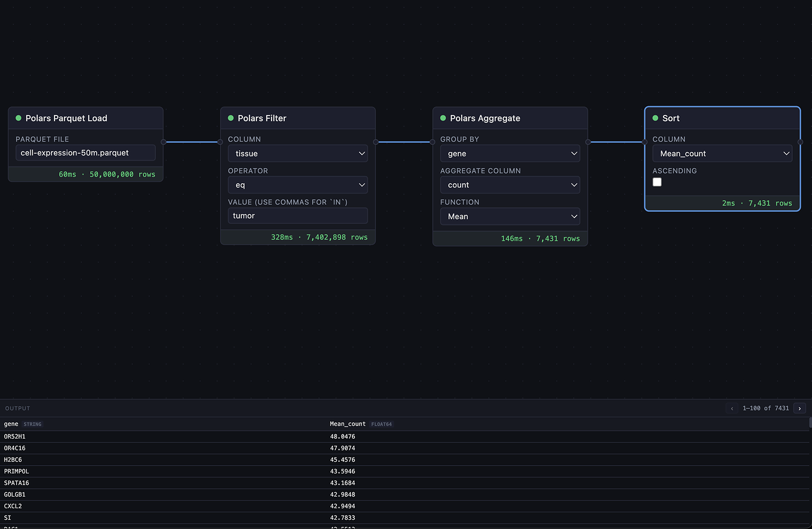Click the OR4C16 gene cell
Screen dimensions: 812x529
14,448
